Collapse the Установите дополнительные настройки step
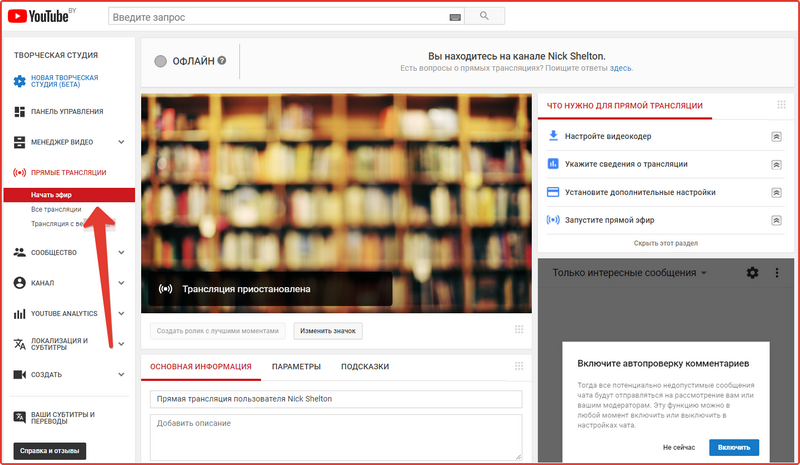 point(776,192)
